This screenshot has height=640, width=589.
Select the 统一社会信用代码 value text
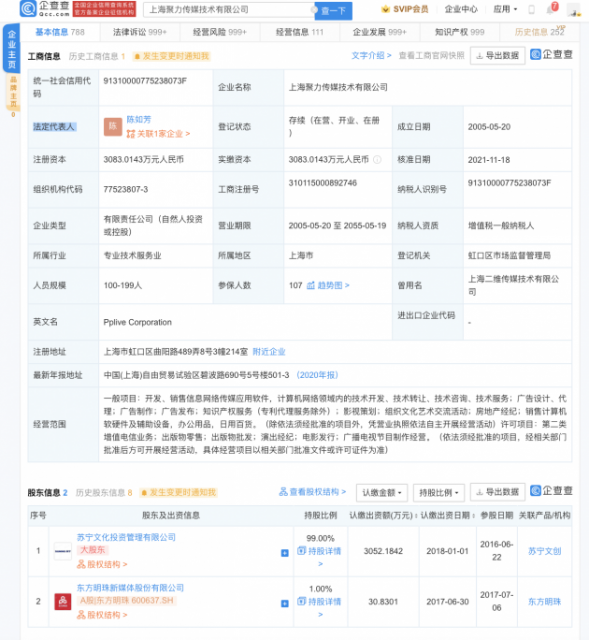click(x=145, y=81)
